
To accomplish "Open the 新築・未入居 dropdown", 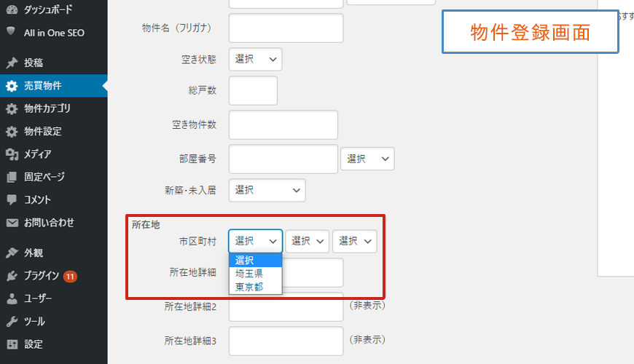I will click(x=267, y=190).
